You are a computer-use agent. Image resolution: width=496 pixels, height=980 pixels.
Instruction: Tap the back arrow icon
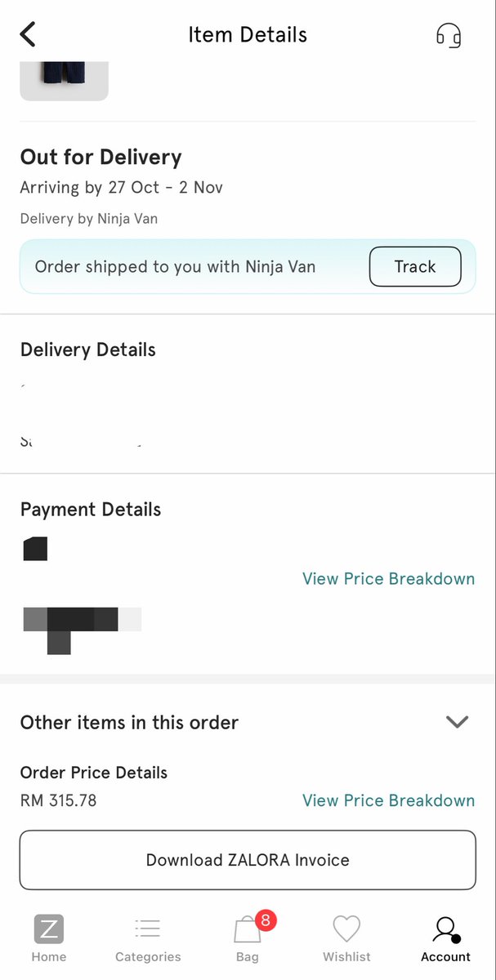click(28, 34)
